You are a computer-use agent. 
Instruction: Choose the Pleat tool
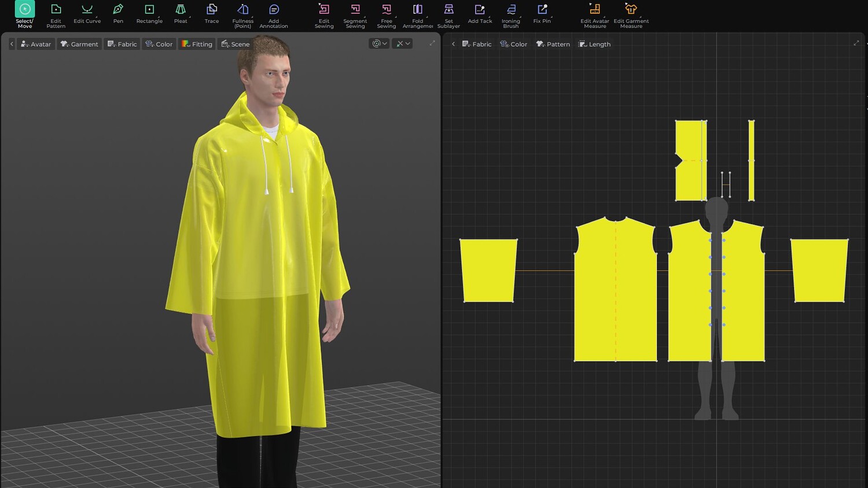point(181,13)
